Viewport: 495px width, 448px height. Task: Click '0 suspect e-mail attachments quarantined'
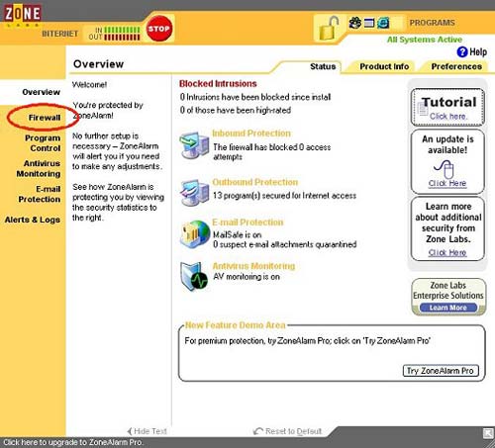pyautogui.click(x=285, y=244)
